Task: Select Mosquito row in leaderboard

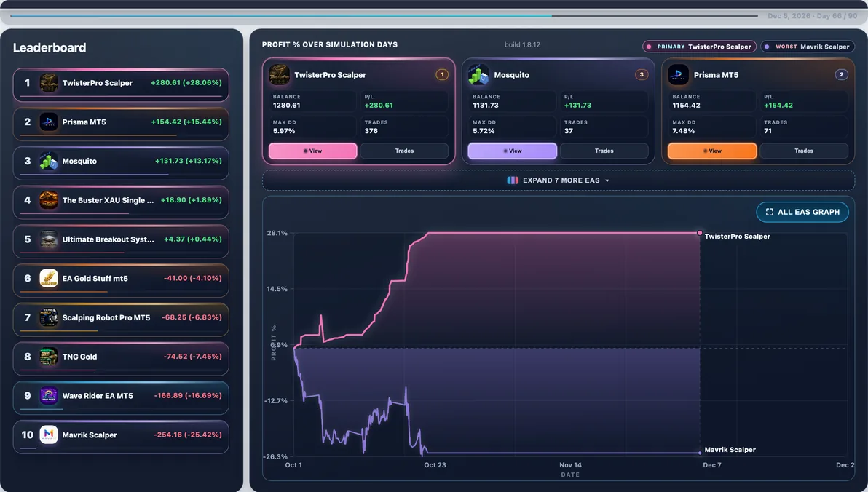Action: 121,163
